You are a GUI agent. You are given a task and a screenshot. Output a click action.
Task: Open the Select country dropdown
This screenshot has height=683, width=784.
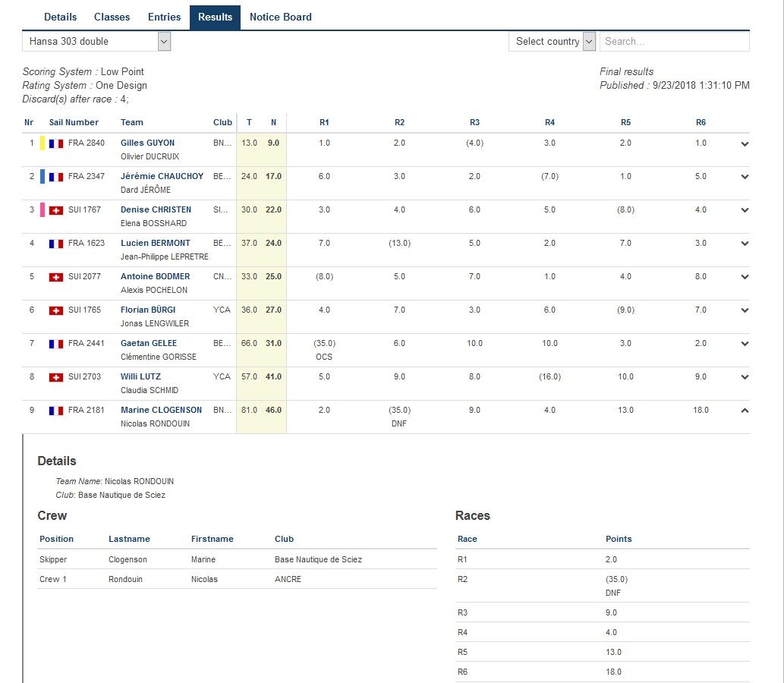pos(552,42)
